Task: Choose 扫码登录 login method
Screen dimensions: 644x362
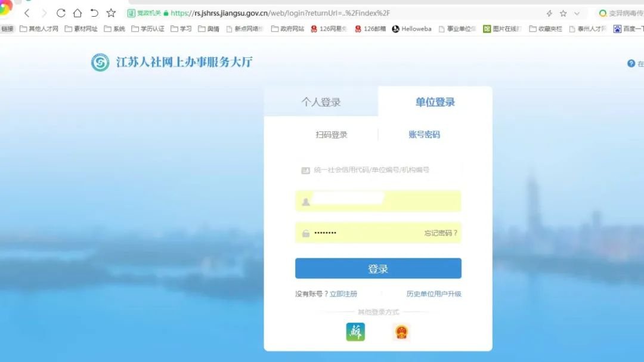Action: click(x=332, y=135)
